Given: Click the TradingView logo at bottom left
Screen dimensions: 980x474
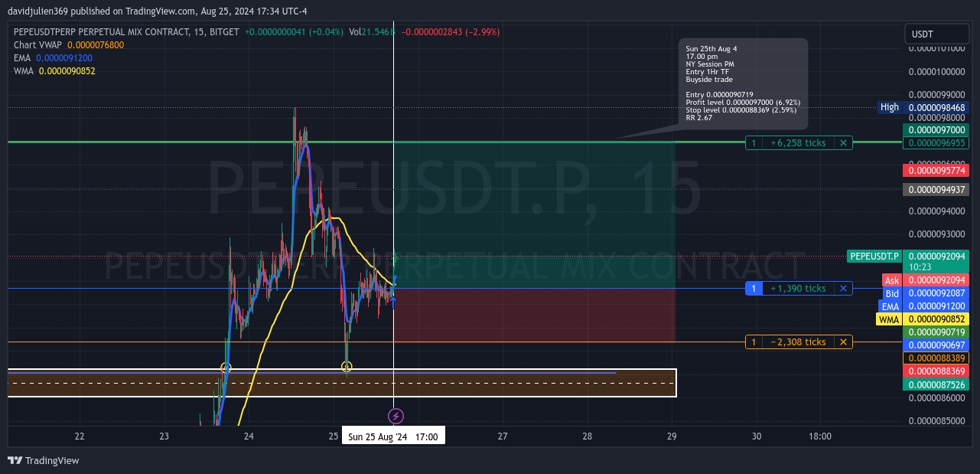Looking at the screenshot, I should coord(44,460).
